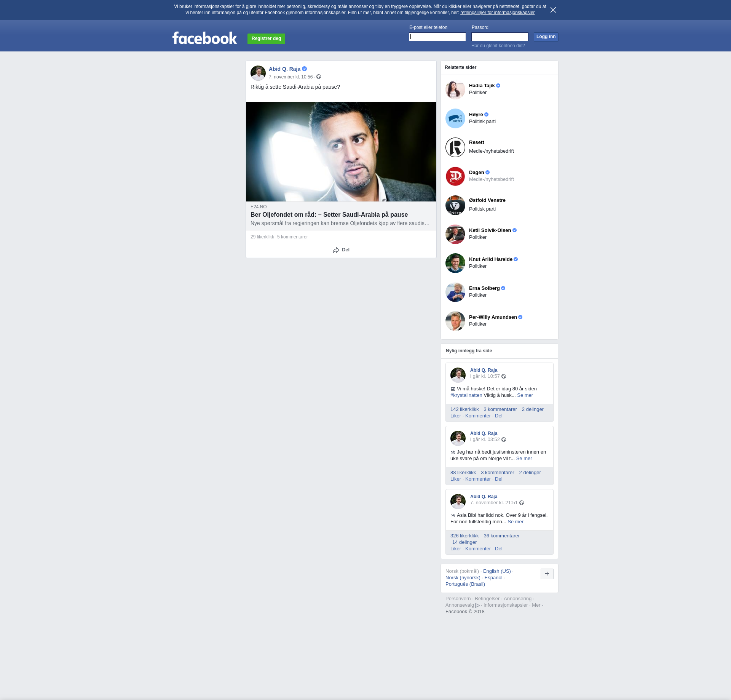Viewport: 731px width, 700px height.
Task: Click 'Se mer' on krystallnatten post
Action: click(525, 395)
